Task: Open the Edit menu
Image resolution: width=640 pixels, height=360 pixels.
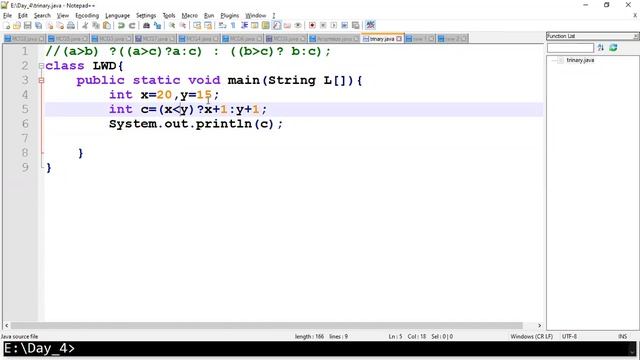Action: coord(23,16)
